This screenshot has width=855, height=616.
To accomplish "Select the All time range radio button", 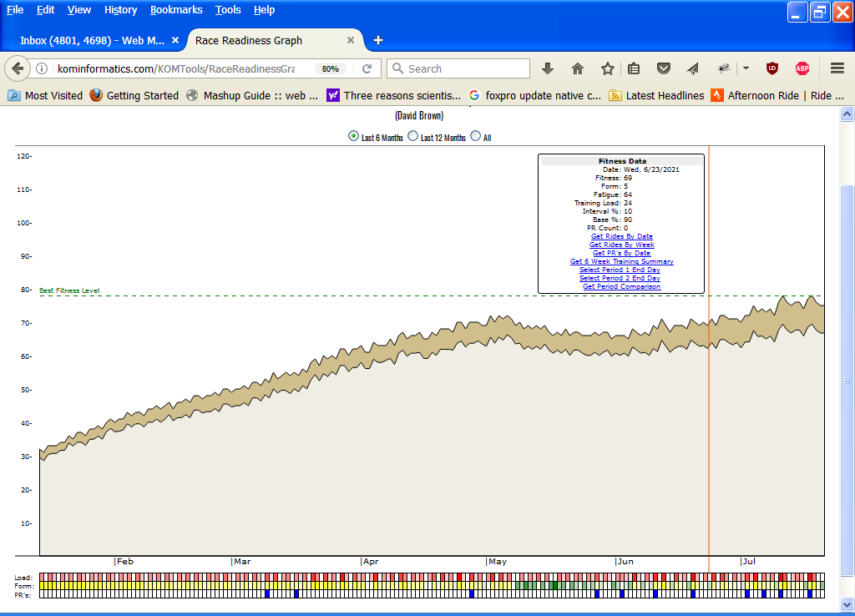I will pyautogui.click(x=476, y=137).
